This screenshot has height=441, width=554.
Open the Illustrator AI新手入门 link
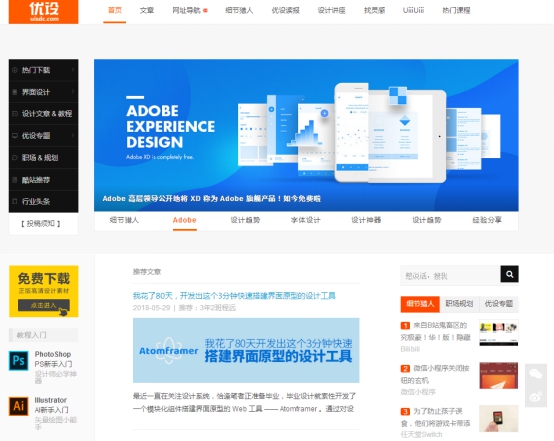(51, 405)
